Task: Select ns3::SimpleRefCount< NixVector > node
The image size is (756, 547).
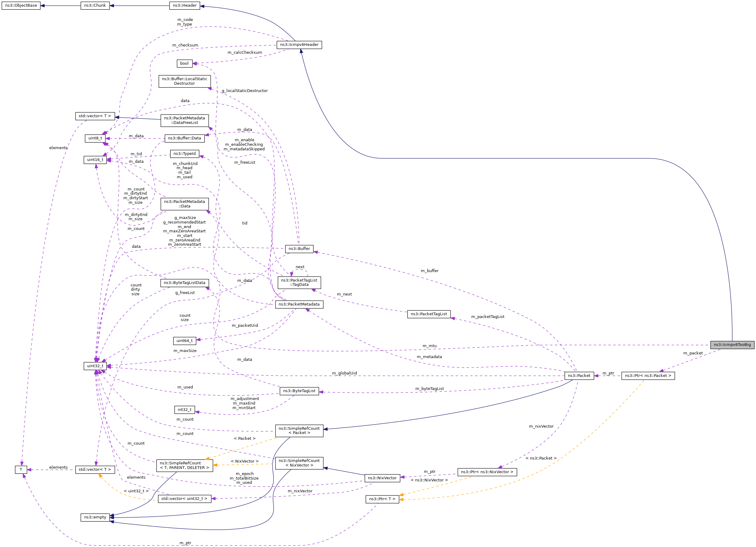Action: coord(299,463)
